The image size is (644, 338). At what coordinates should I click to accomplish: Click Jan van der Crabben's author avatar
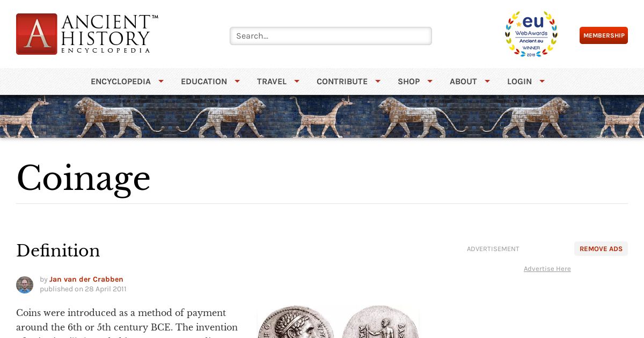[x=25, y=284]
